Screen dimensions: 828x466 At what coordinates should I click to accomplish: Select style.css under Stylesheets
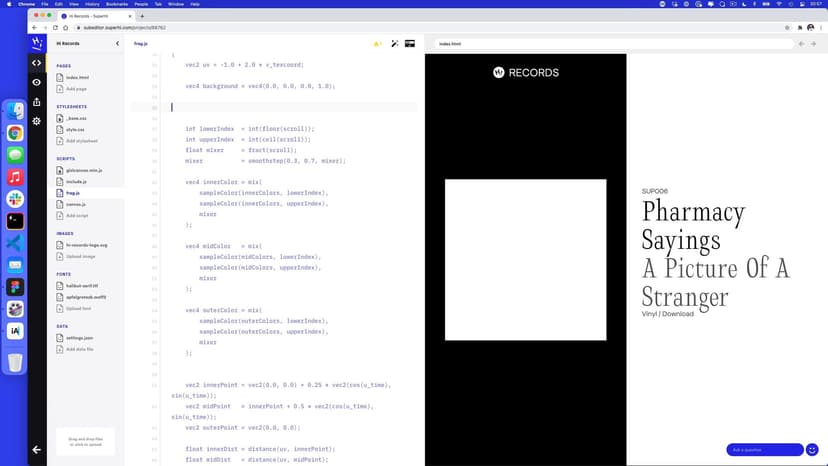point(75,129)
